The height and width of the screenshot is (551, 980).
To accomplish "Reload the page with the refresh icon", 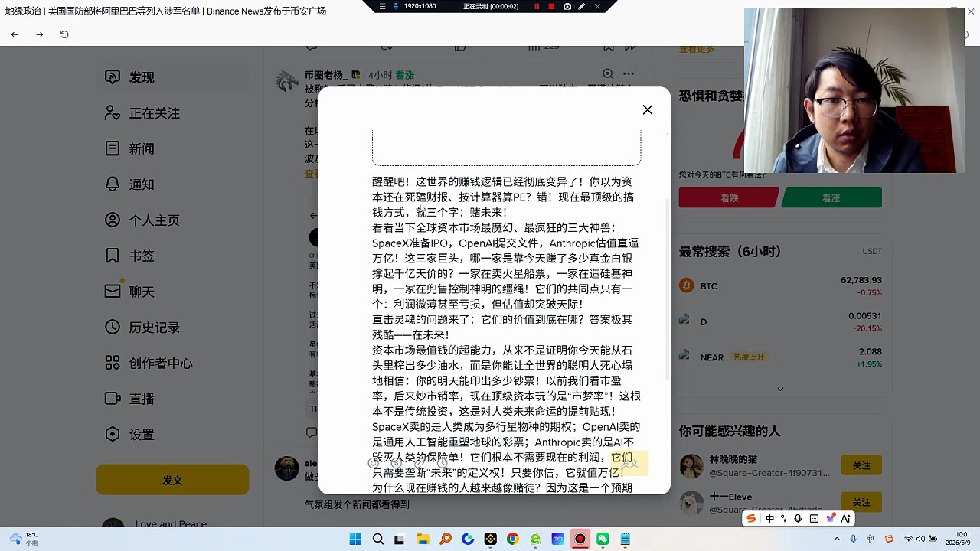I will pos(64,34).
